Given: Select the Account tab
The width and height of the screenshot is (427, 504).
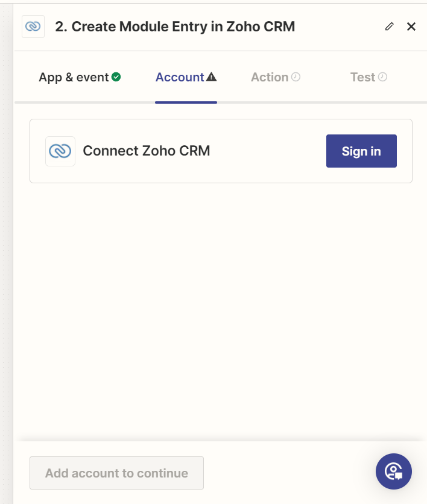Looking at the screenshot, I should click(180, 77).
